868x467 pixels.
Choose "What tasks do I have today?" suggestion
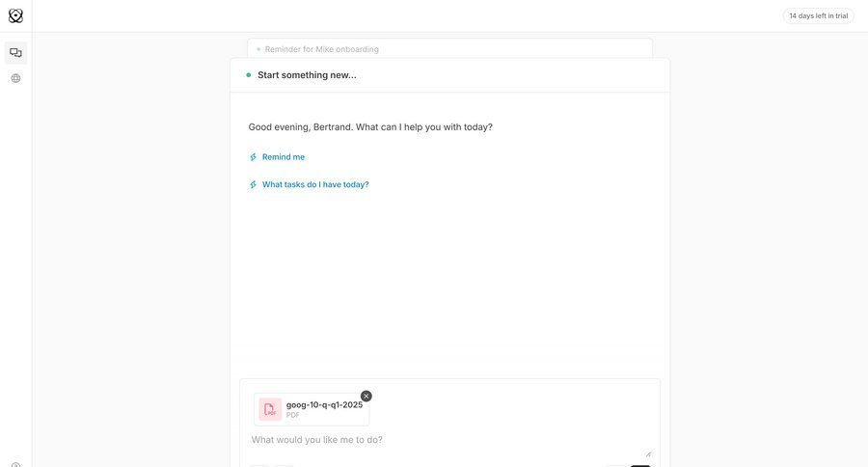[x=315, y=185]
